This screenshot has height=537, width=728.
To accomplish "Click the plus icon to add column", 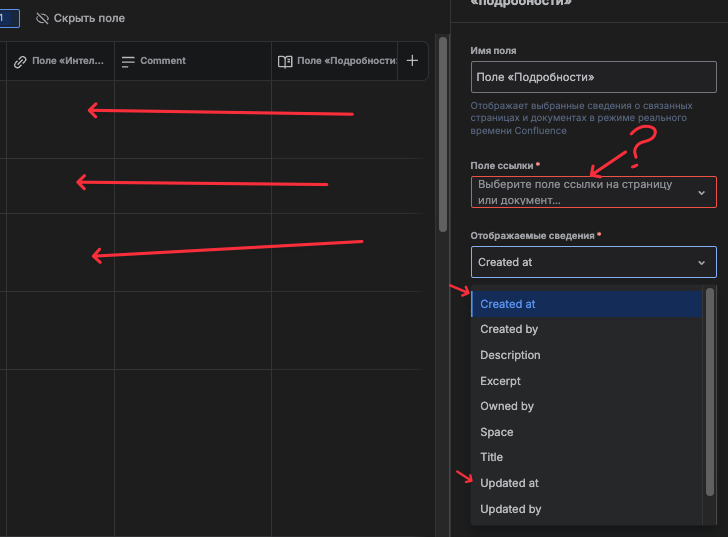I will pyautogui.click(x=412, y=61).
